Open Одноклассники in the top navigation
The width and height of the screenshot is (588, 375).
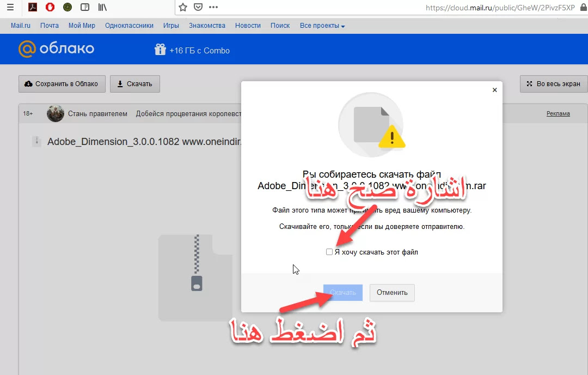(x=130, y=26)
